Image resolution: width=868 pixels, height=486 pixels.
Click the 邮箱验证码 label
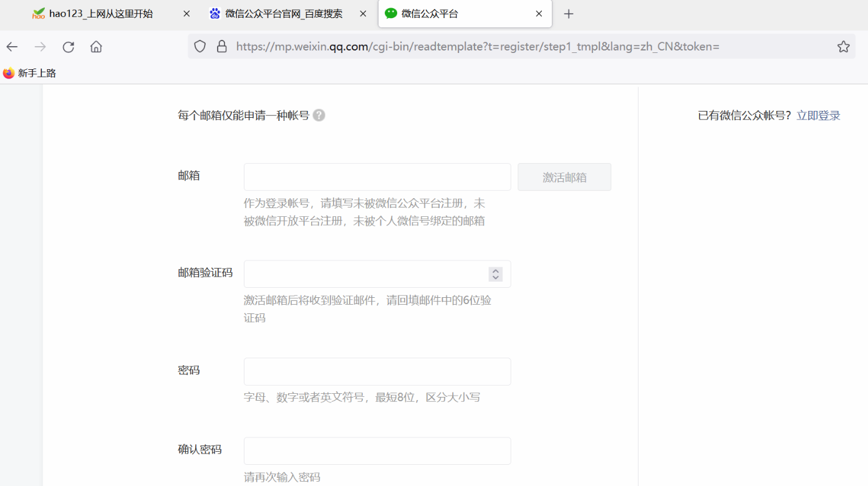pyautogui.click(x=205, y=273)
